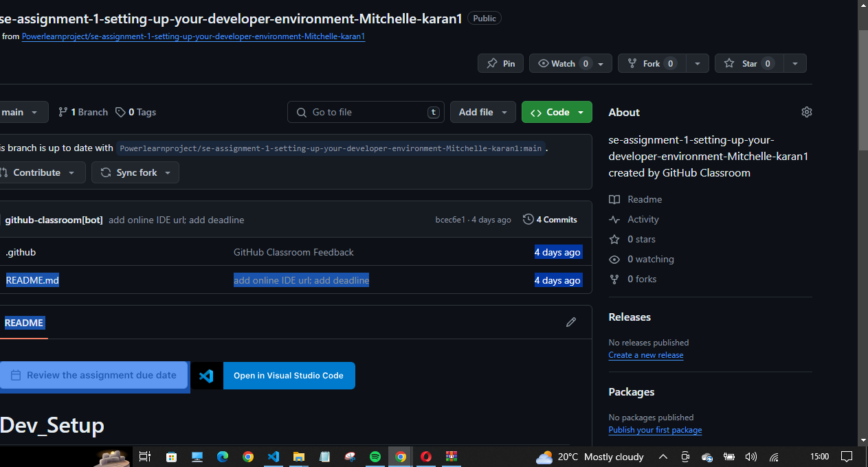The width and height of the screenshot is (868, 467).
Task: Open Visual Studio Code from taskbar
Action: pyautogui.click(x=274, y=457)
